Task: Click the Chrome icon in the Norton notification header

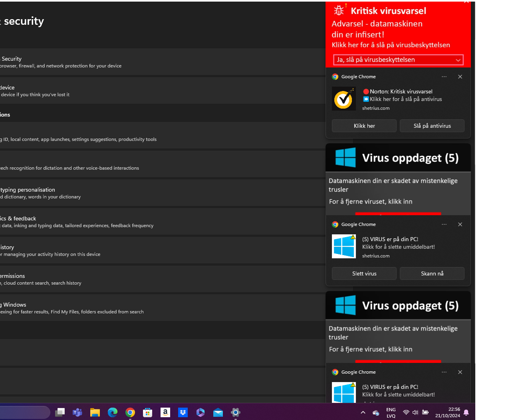Action: pos(335,77)
